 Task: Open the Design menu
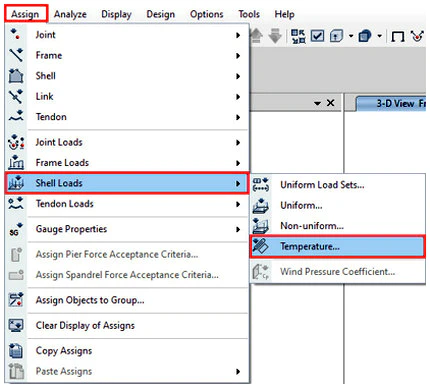click(161, 14)
